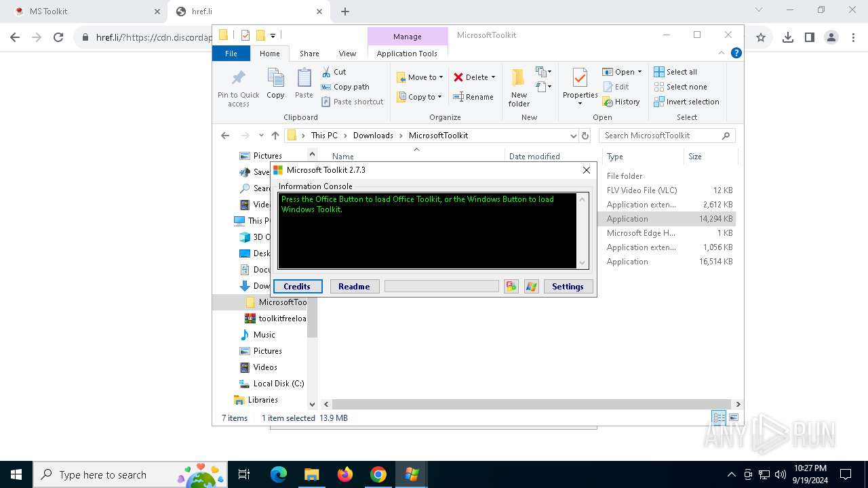Click Copy path in ribbon
This screenshot has width=868, height=488.
(345, 87)
